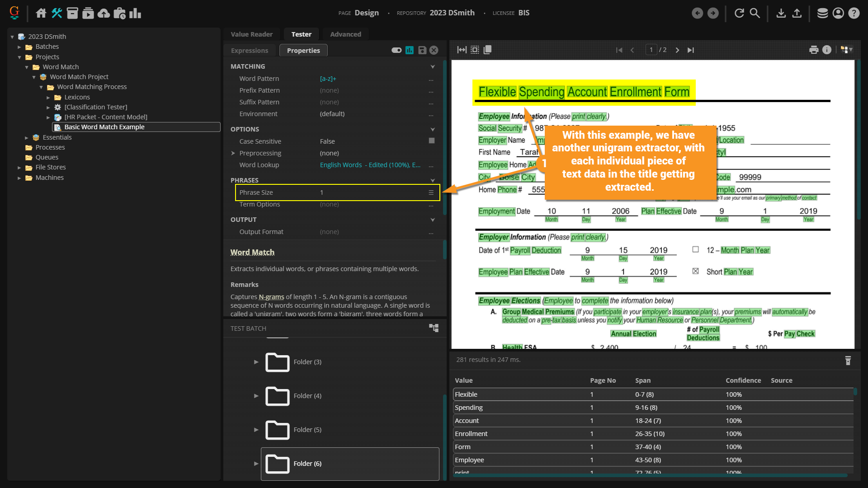
Task: Click the page number input field
Action: click(651, 50)
